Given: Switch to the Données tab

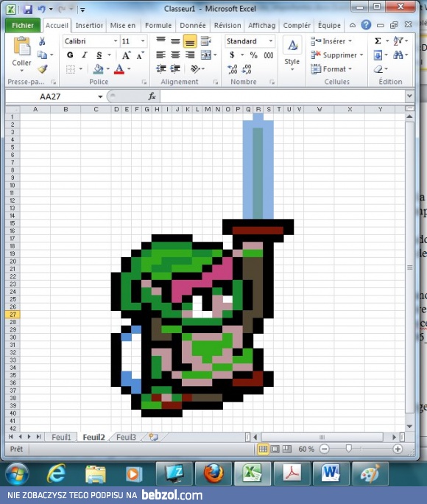Looking at the screenshot, I should click(x=193, y=25).
